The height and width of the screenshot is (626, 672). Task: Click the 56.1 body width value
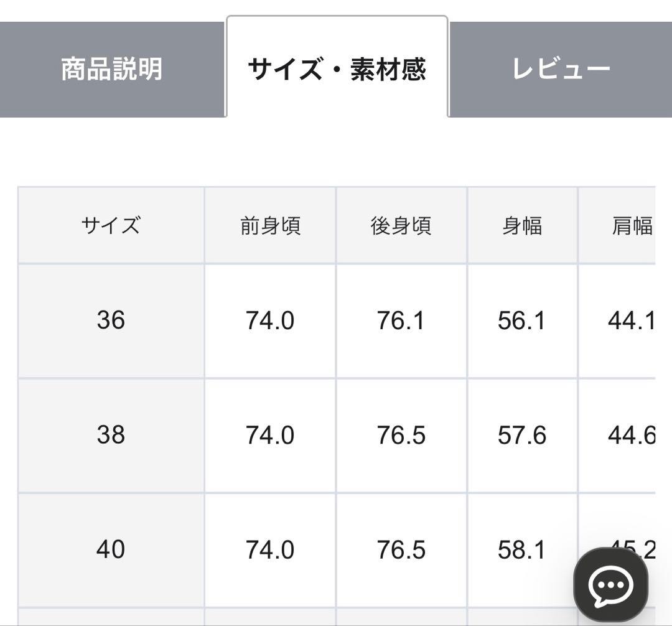tap(523, 321)
